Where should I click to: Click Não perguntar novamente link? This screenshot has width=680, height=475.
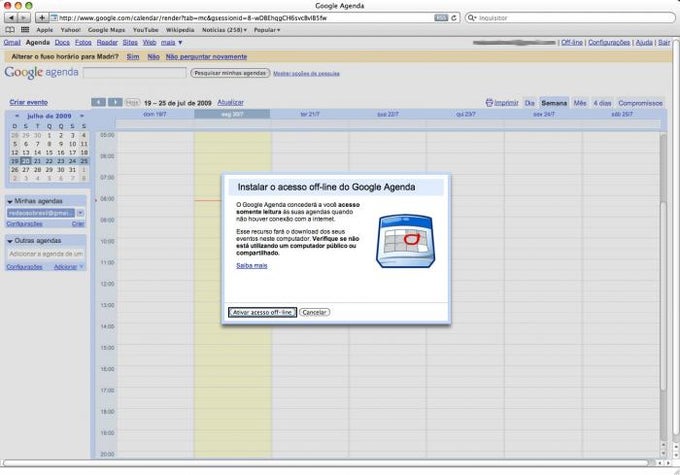click(x=206, y=57)
